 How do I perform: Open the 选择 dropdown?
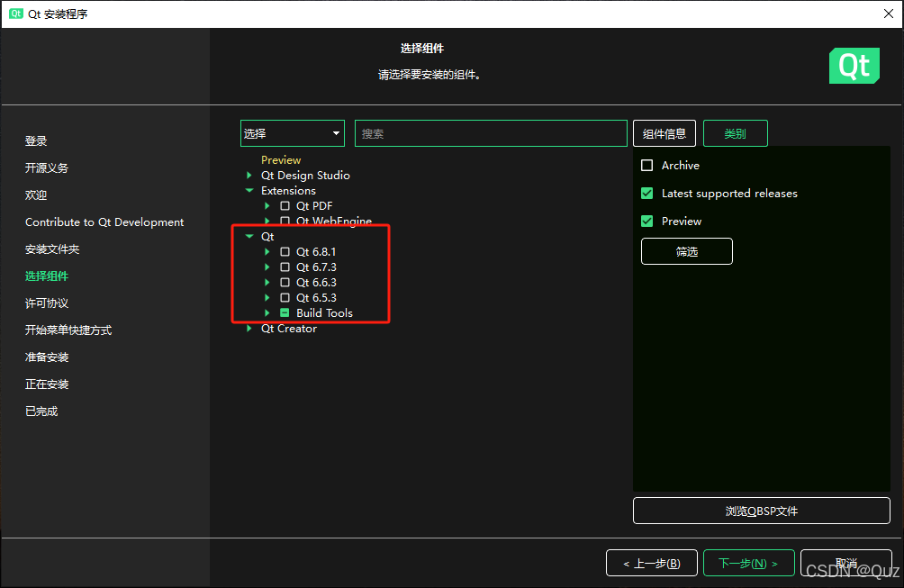coord(293,133)
